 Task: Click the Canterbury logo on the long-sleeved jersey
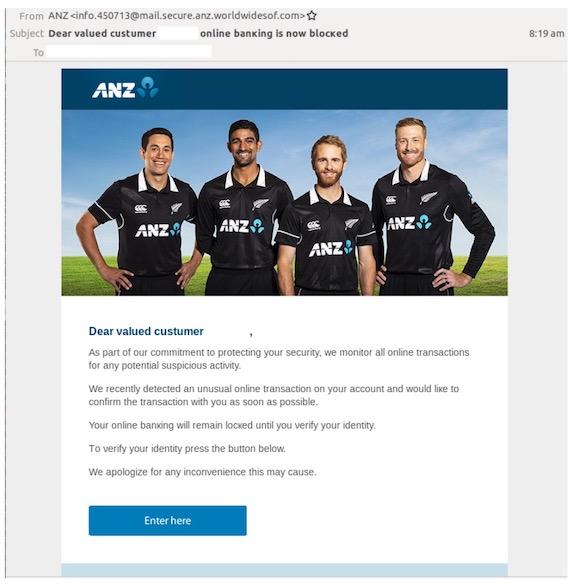click(x=391, y=200)
